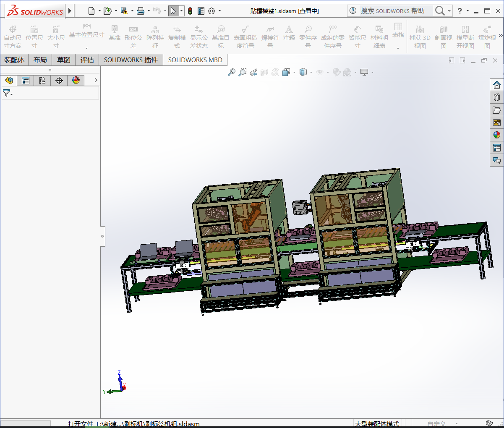Click the 爆炸视图 ribbon button

pyautogui.click(x=487, y=37)
